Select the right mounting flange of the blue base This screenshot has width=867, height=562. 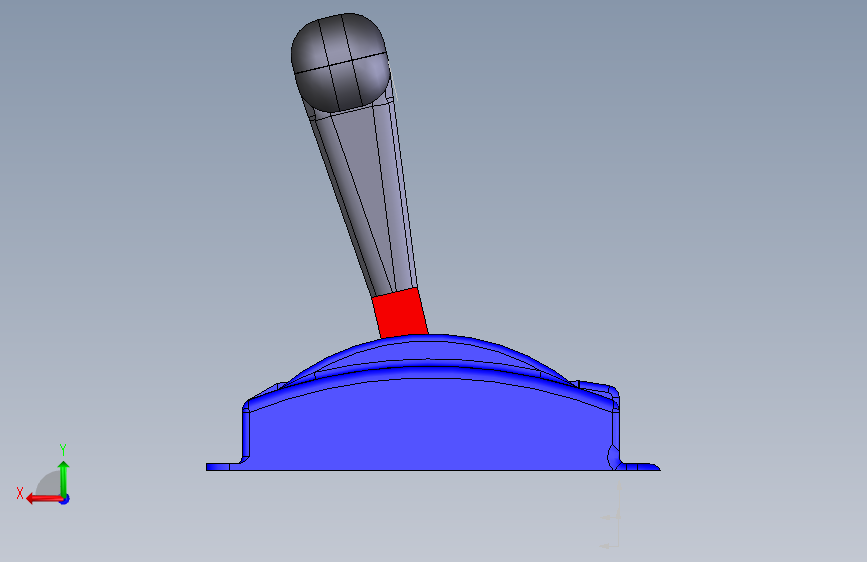coord(639,467)
